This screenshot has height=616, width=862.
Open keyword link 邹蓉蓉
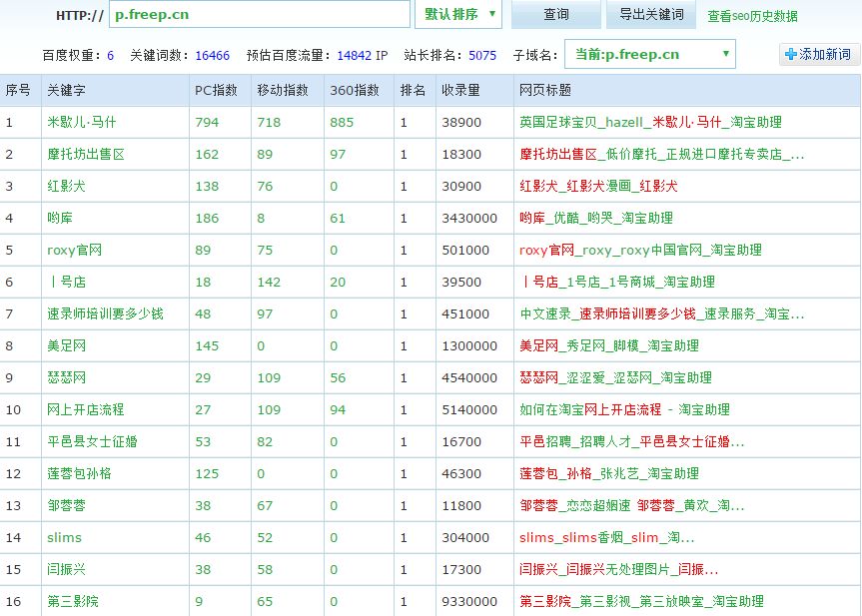[66, 505]
